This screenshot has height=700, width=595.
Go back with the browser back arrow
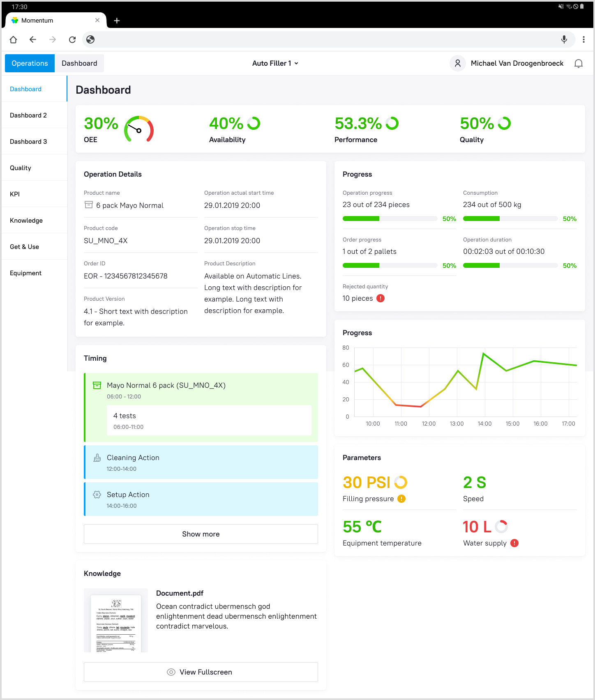33,39
